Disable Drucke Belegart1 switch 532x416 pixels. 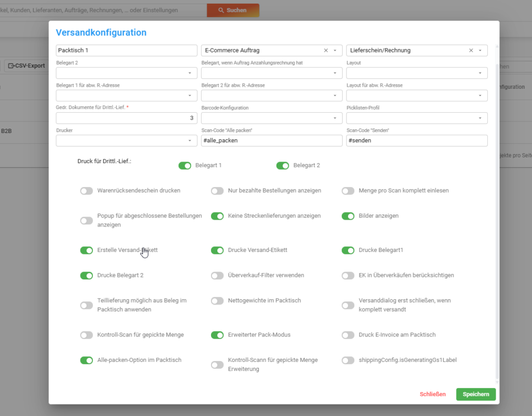point(348,250)
